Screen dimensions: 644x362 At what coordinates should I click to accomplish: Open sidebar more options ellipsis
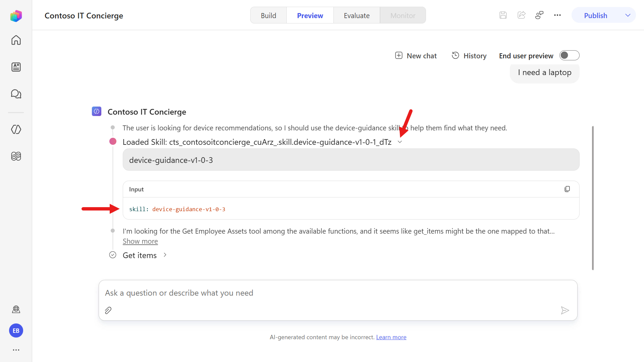coord(16,350)
